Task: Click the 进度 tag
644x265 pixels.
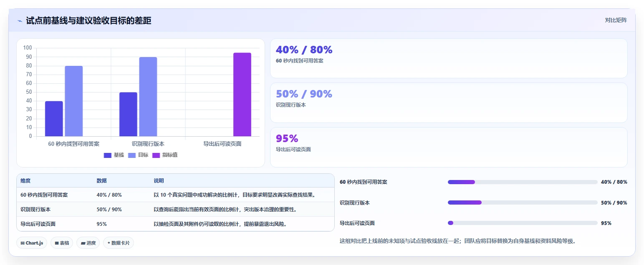Action: (x=88, y=243)
